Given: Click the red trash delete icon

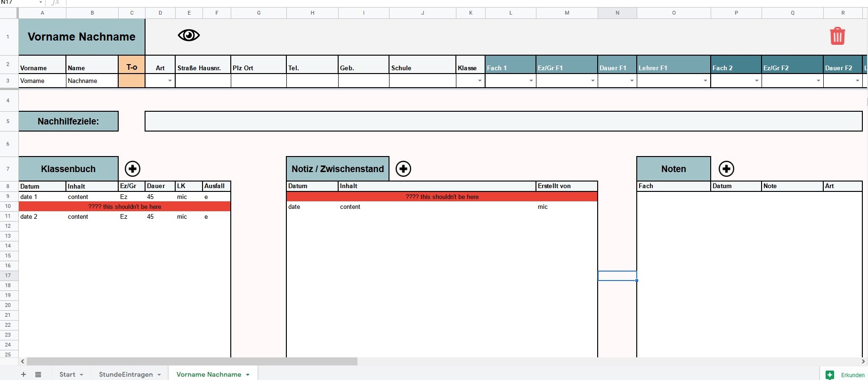Looking at the screenshot, I should 837,36.
